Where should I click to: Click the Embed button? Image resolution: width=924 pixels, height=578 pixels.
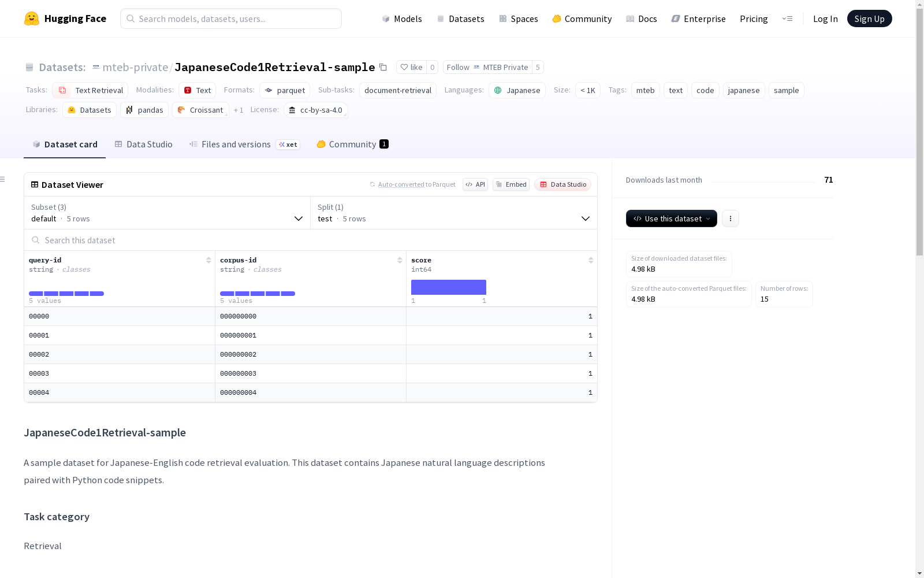coord(511,184)
